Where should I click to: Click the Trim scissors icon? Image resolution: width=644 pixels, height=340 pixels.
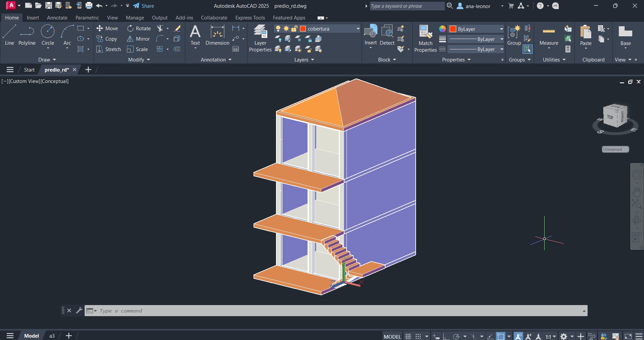[x=160, y=29]
